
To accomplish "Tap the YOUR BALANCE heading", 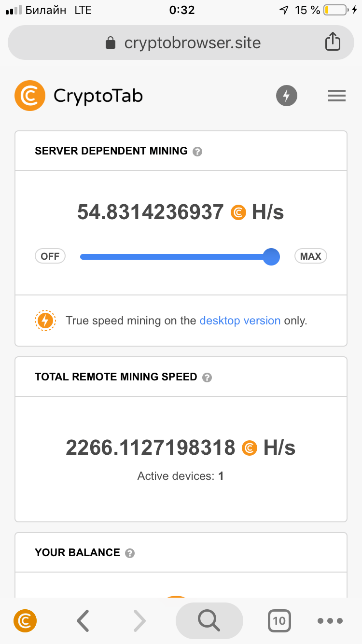I will click(x=77, y=553).
